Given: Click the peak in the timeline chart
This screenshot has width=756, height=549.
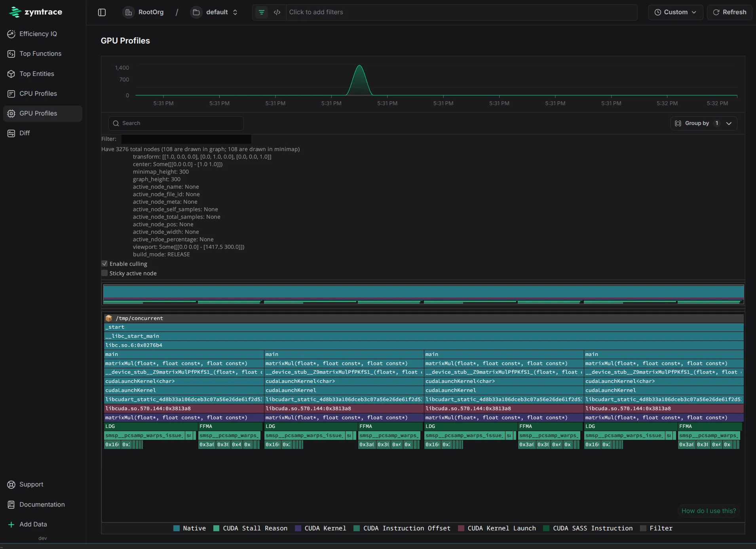Looking at the screenshot, I should point(359,66).
